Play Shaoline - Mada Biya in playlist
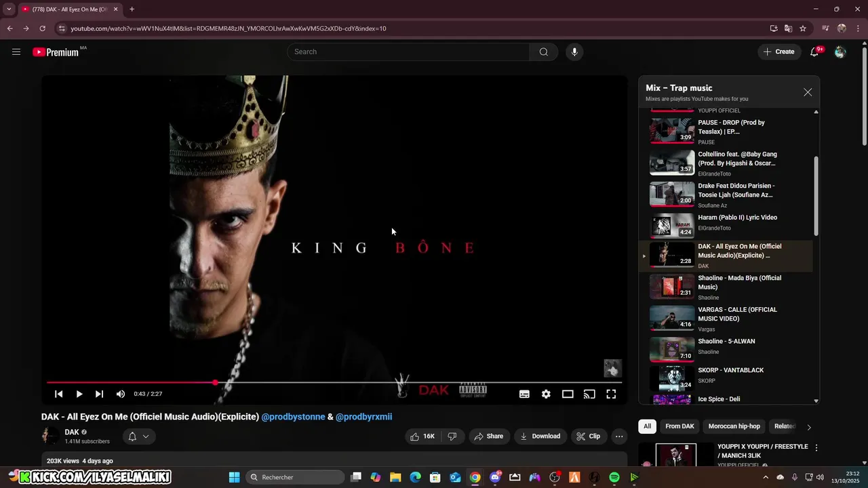This screenshot has height=488, width=868. [x=726, y=287]
